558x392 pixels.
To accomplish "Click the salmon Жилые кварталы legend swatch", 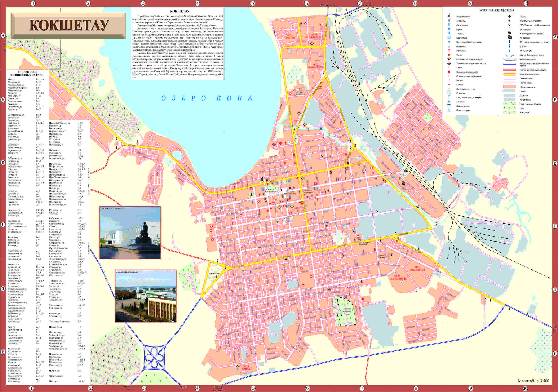I will coord(509,87).
